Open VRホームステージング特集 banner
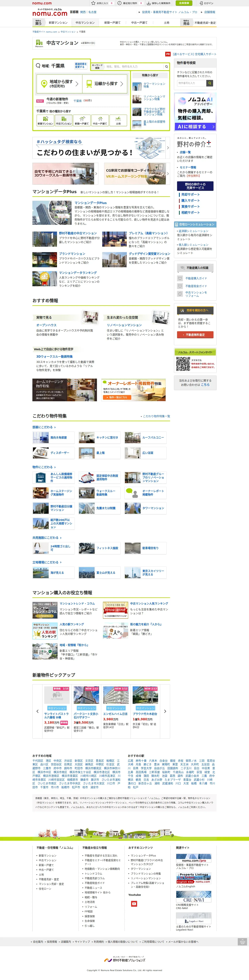249x980 pixels. (x=137, y=173)
